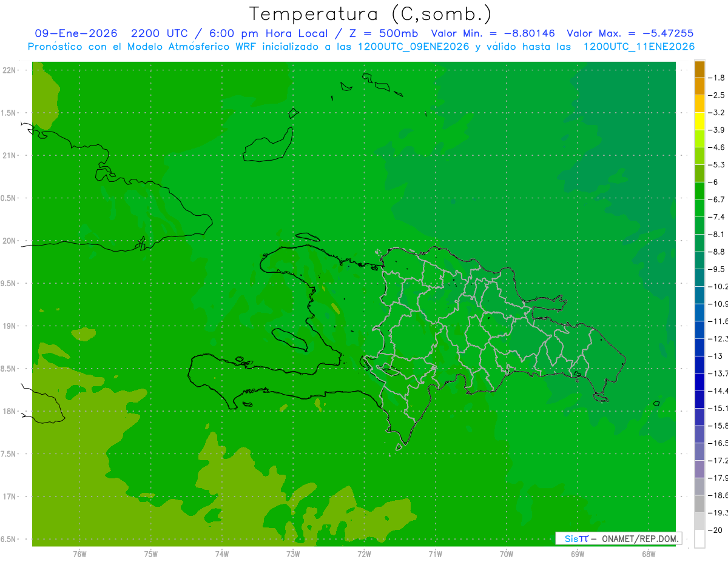The height and width of the screenshot is (562, 728).
Task: Click the "-8.1" color scale value
Action: click(717, 234)
